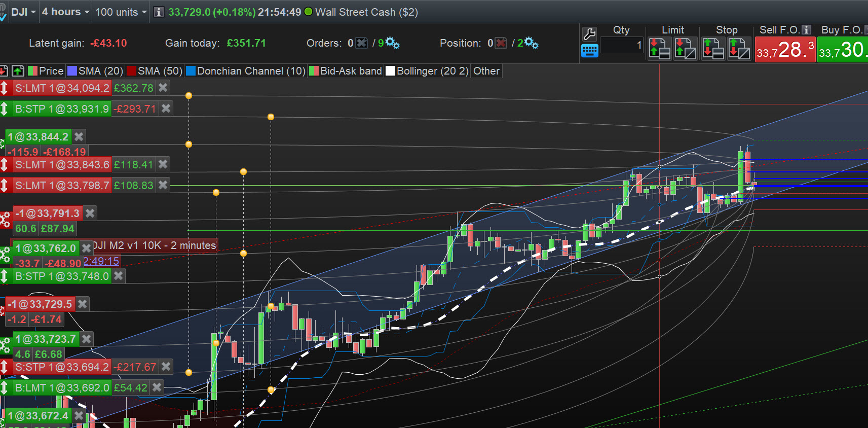Cancel the B:LMT 1@33,692.0 order

(157, 387)
